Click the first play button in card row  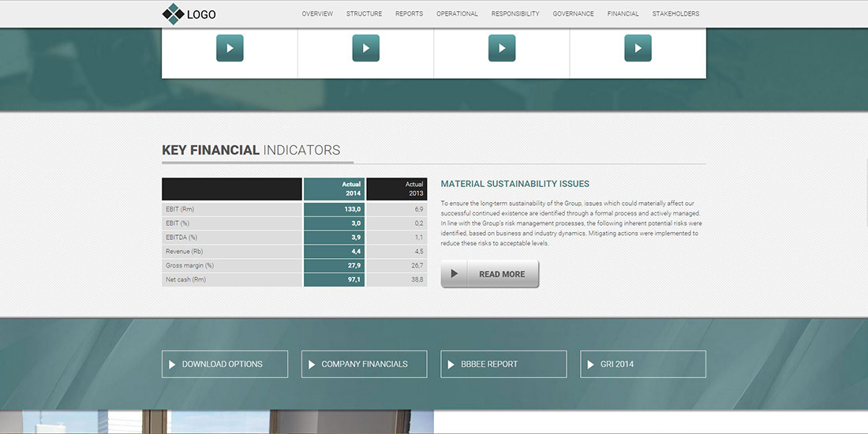click(230, 48)
